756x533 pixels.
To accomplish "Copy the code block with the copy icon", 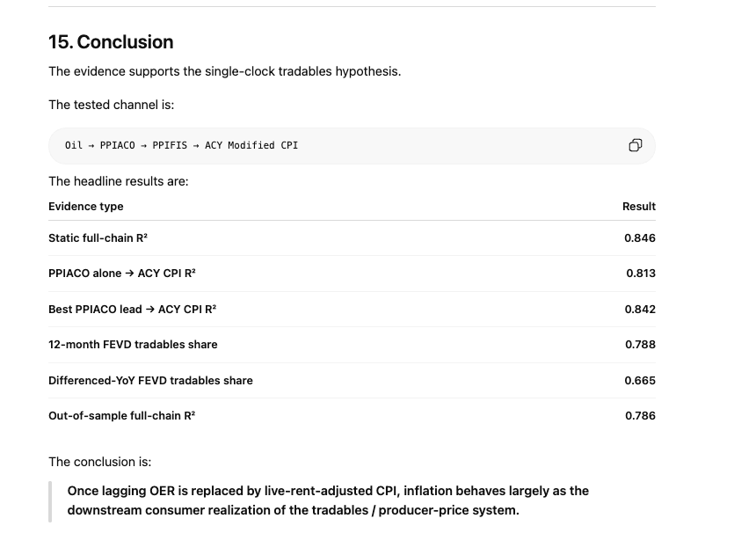I will (x=635, y=145).
